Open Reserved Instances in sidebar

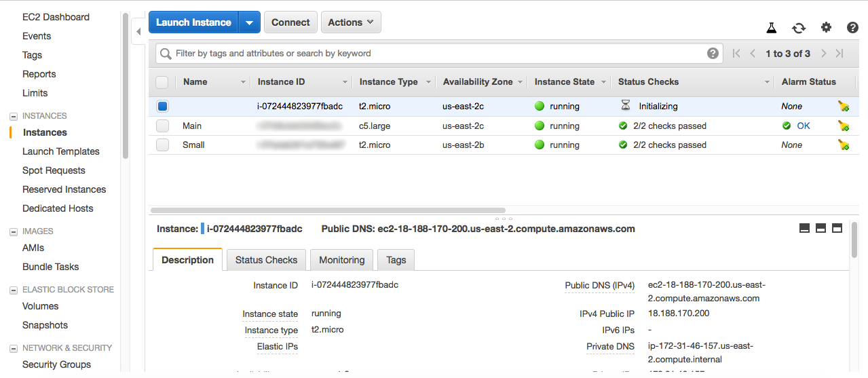pos(64,189)
